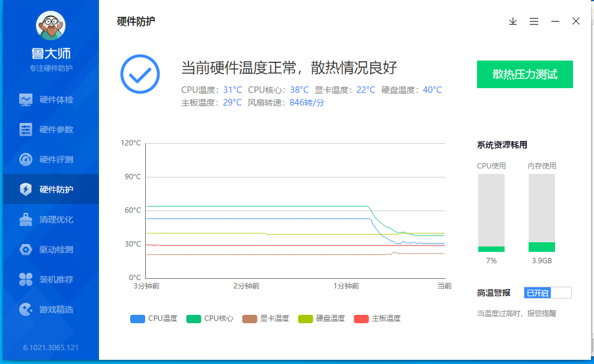594x364 pixels.
Task: Open the 游戏精选 gamepad icon
Action: 26,309
